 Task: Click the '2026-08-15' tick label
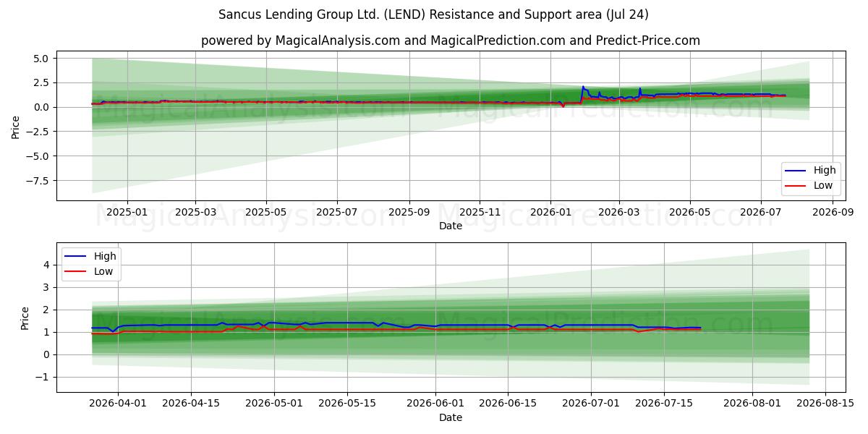(826, 404)
